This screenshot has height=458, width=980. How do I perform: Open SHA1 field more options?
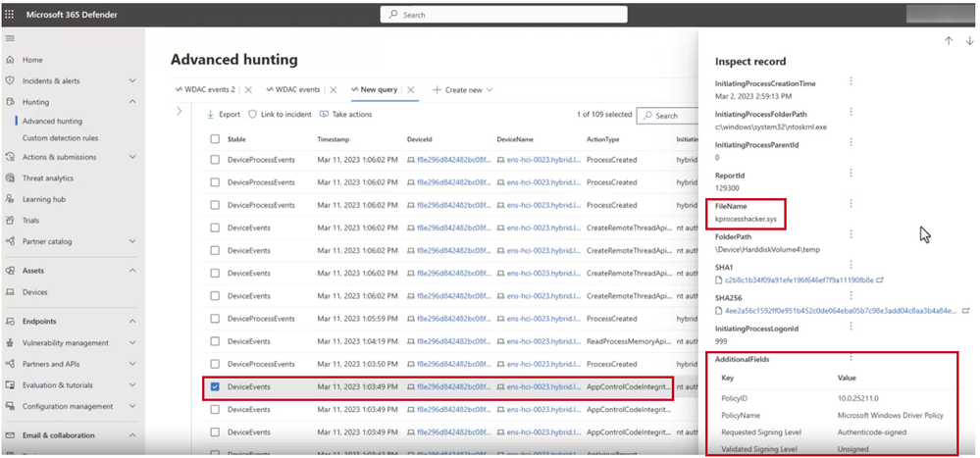point(851,265)
